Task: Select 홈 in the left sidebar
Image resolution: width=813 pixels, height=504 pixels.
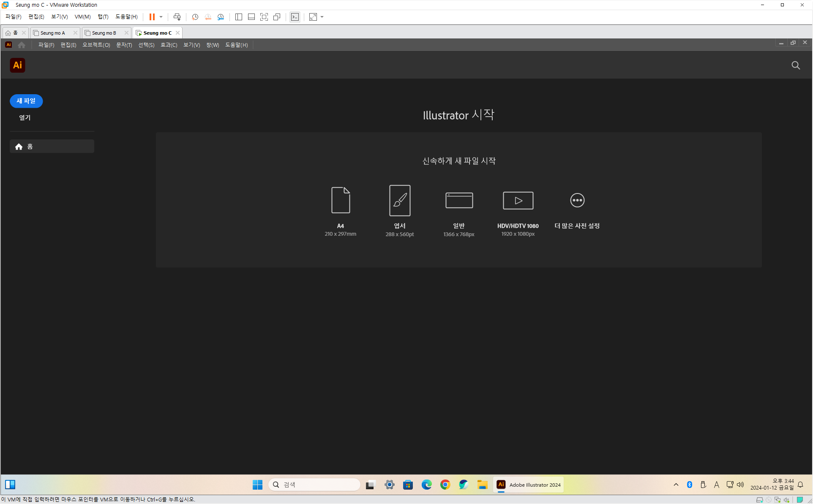Action: pos(52,146)
